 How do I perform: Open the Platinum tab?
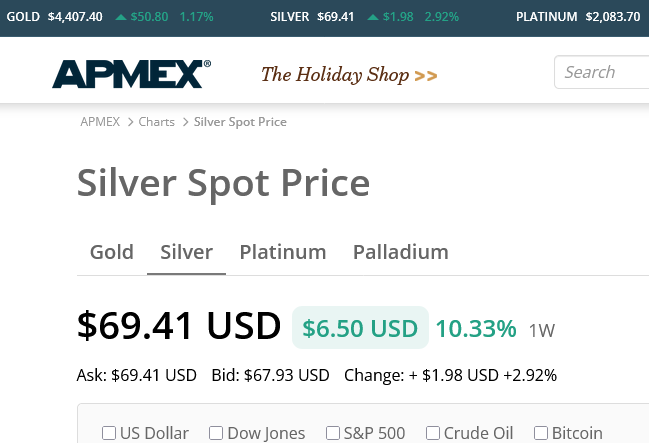point(283,252)
